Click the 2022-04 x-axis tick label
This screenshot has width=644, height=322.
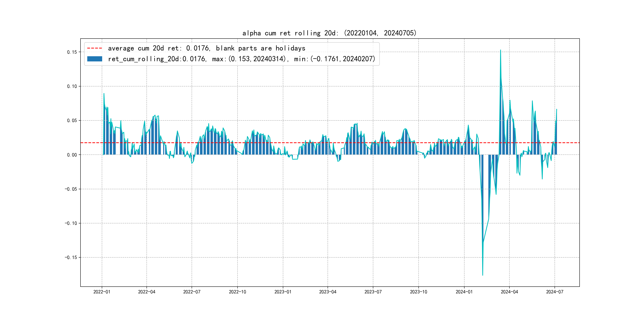point(147,292)
